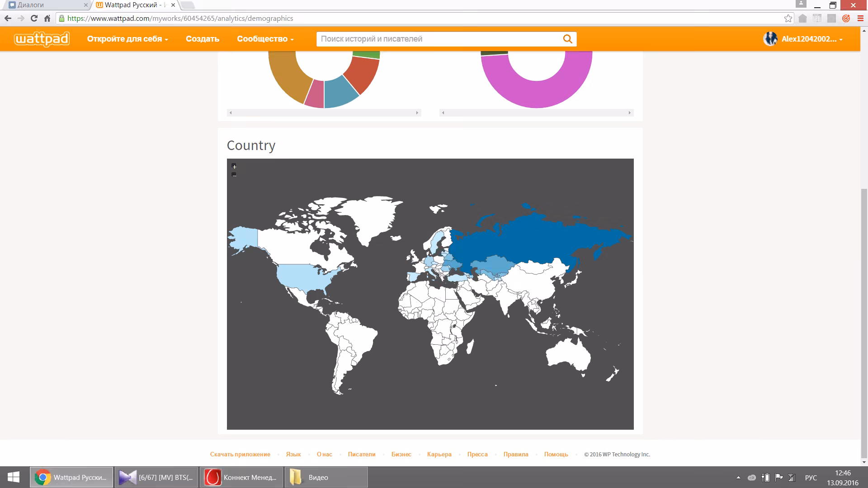
Task: Bookmark this page with the star
Action: (x=788, y=19)
